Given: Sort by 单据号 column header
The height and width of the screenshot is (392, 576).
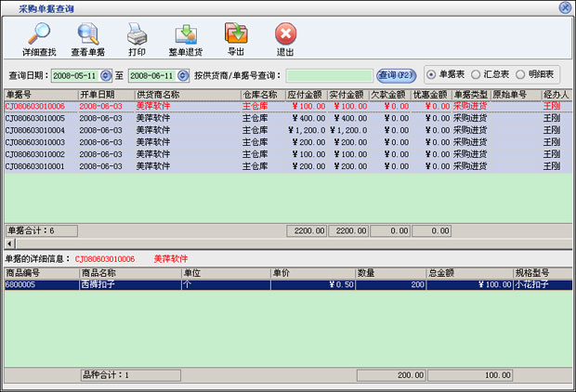Looking at the screenshot, I should (x=39, y=95).
